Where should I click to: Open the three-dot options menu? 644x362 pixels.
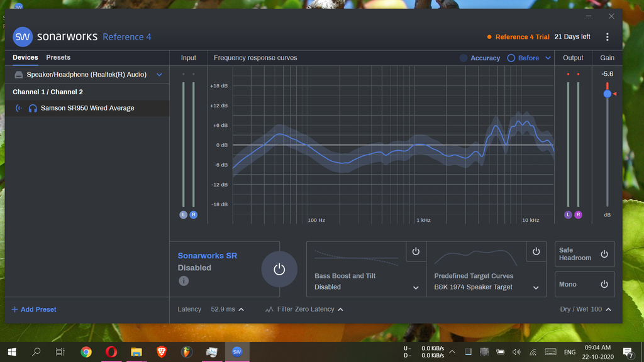point(607,37)
